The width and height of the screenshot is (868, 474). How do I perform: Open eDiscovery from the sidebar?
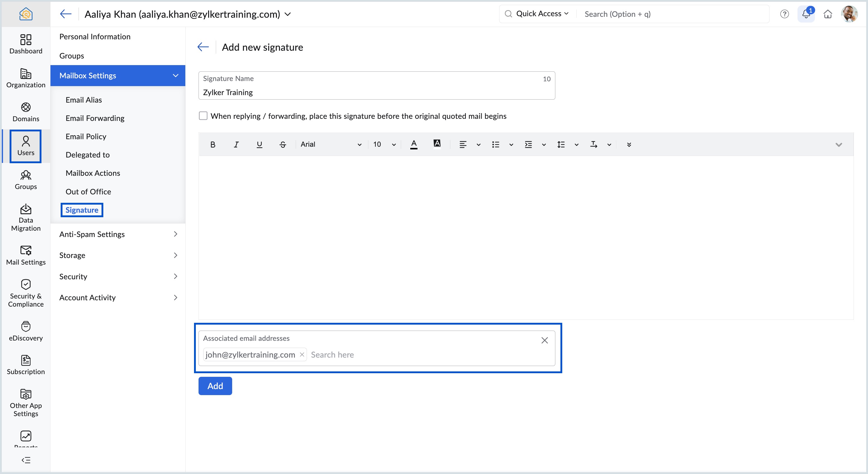point(26,331)
